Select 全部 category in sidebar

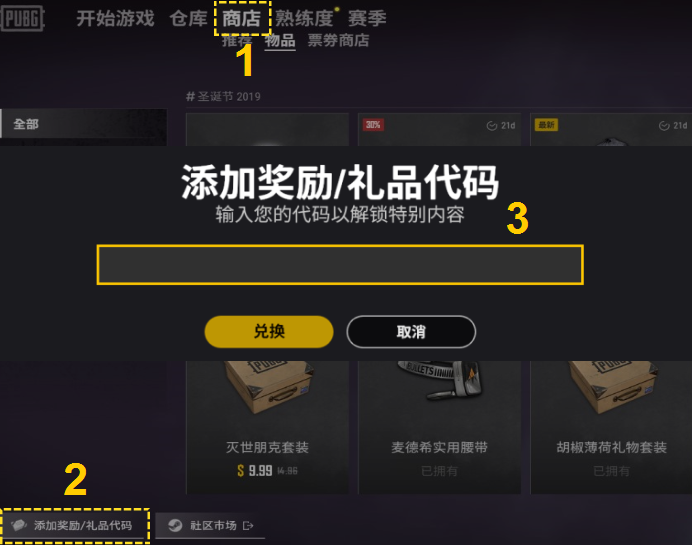click(83, 124)
